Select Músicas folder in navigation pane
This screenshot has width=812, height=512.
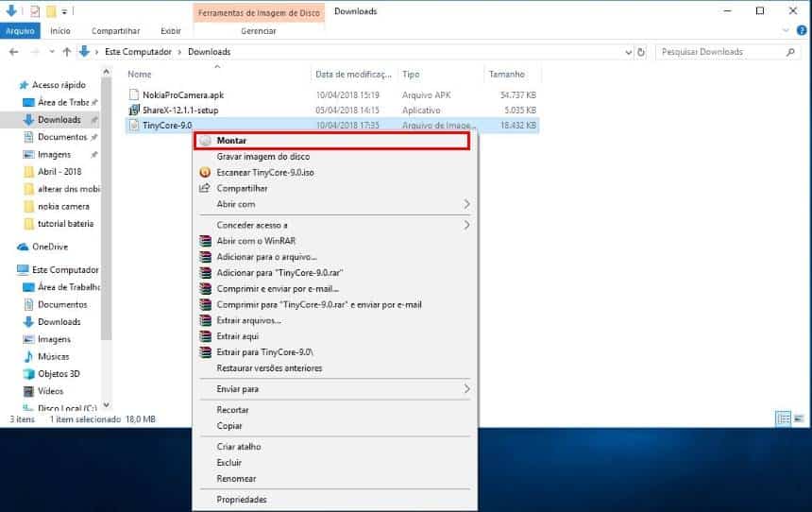coord(52,356)
